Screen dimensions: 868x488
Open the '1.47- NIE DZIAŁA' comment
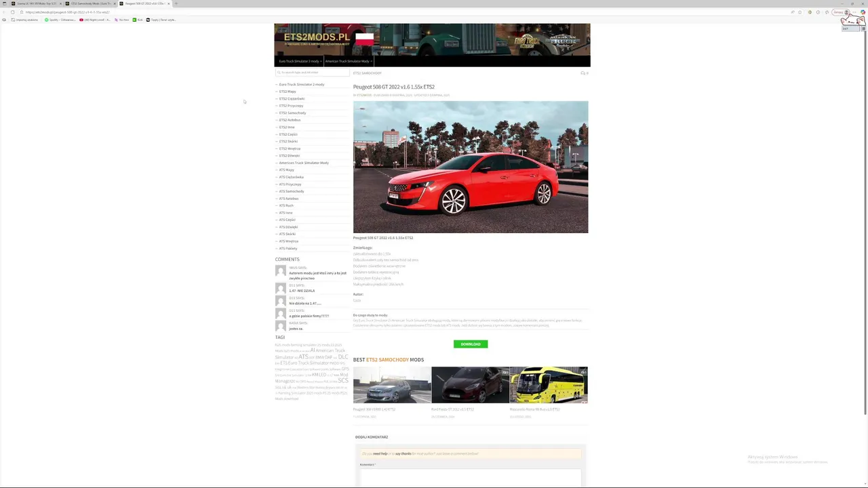pyautogui.click(x=302, y=291)
